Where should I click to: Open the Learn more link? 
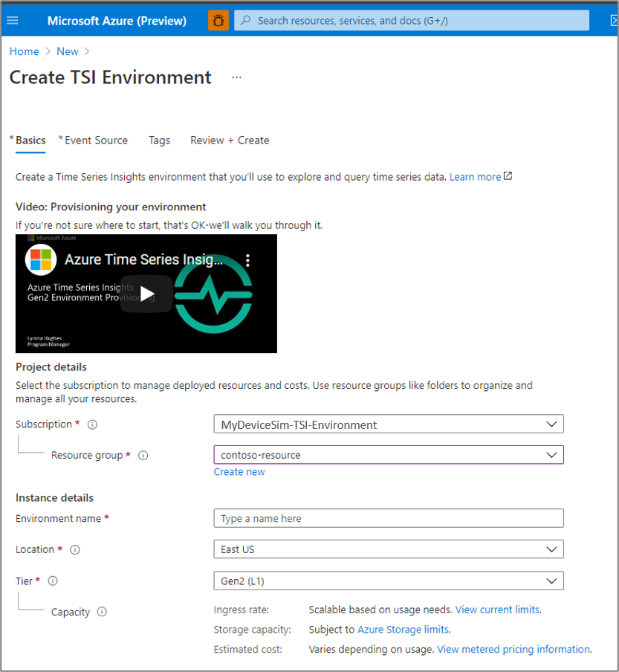[475, 176]
